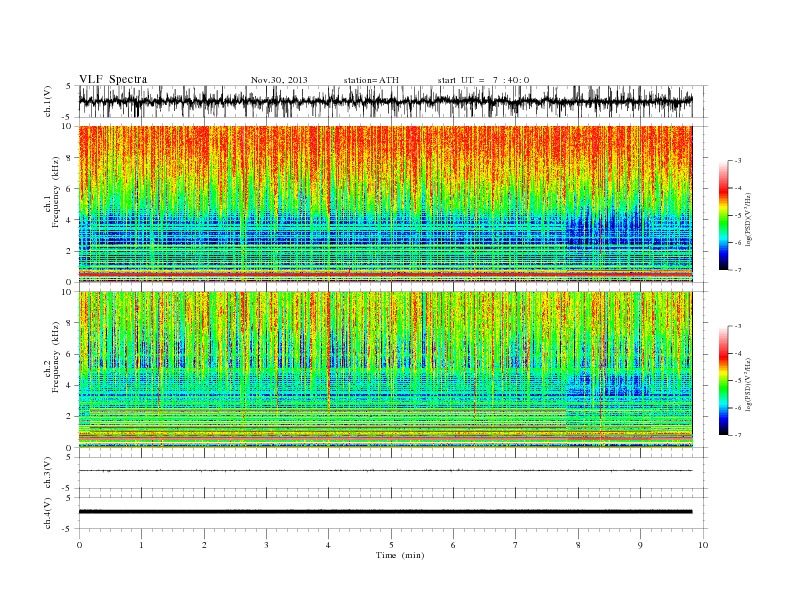This screenshot has width=792, height=612.
Task: Select the "start UT = 7 :40: 0" text
Action: pyautogui.click(x=483, y=80)
